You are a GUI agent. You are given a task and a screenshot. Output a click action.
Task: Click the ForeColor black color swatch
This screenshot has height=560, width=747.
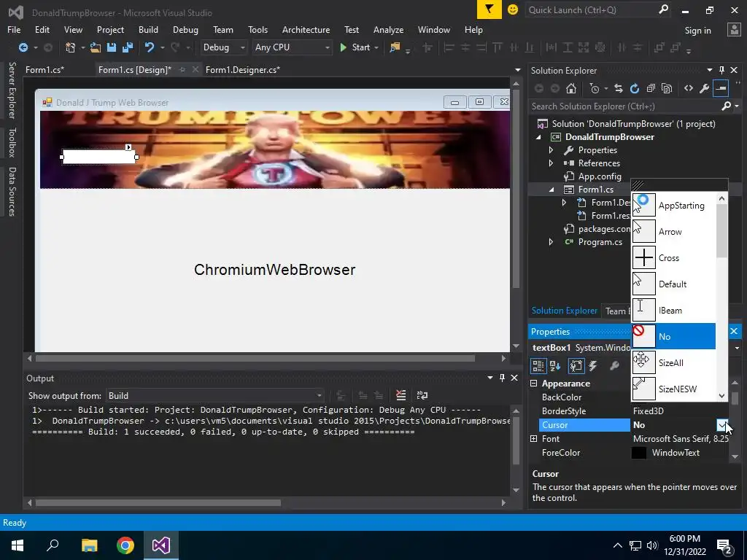coord(639,453)
